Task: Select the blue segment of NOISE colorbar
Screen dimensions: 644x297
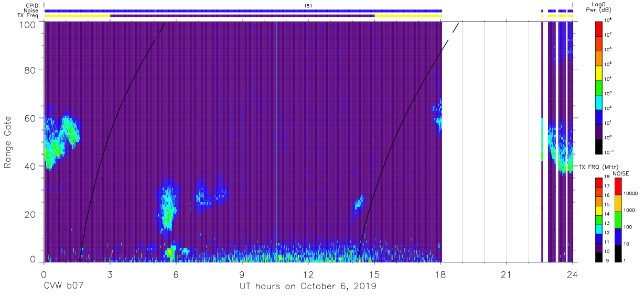Action: click(618, 236)
